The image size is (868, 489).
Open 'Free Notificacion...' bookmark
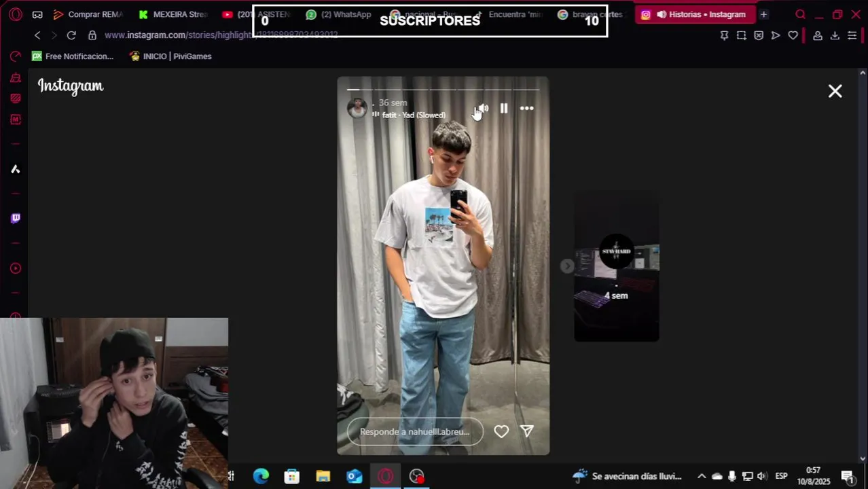coord(73,56)
